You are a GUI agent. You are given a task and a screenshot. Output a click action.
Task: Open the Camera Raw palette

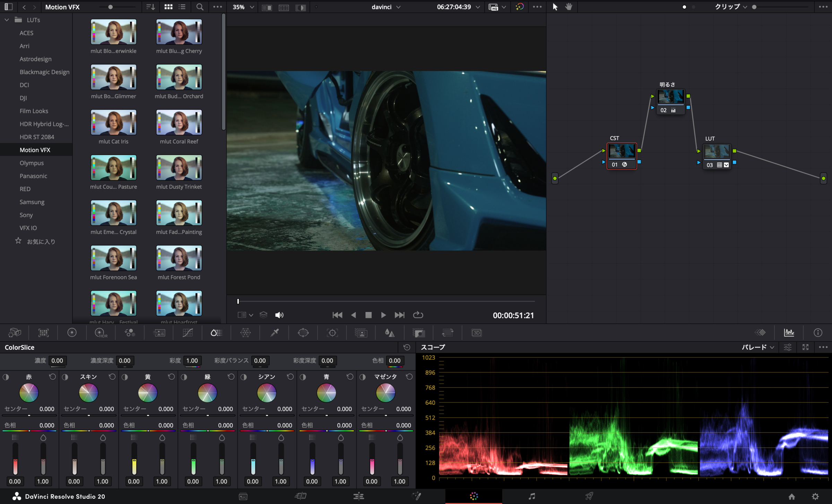coord(15,333)
